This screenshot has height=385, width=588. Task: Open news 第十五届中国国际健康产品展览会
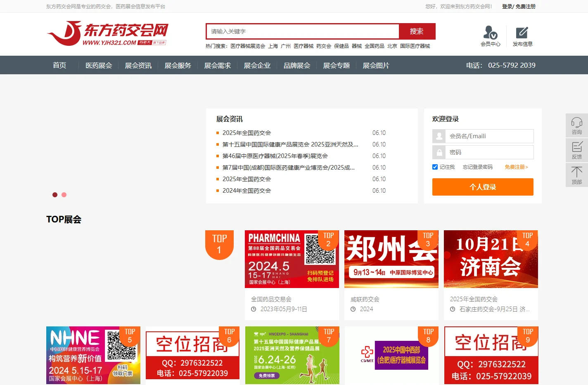coord(290,144)
